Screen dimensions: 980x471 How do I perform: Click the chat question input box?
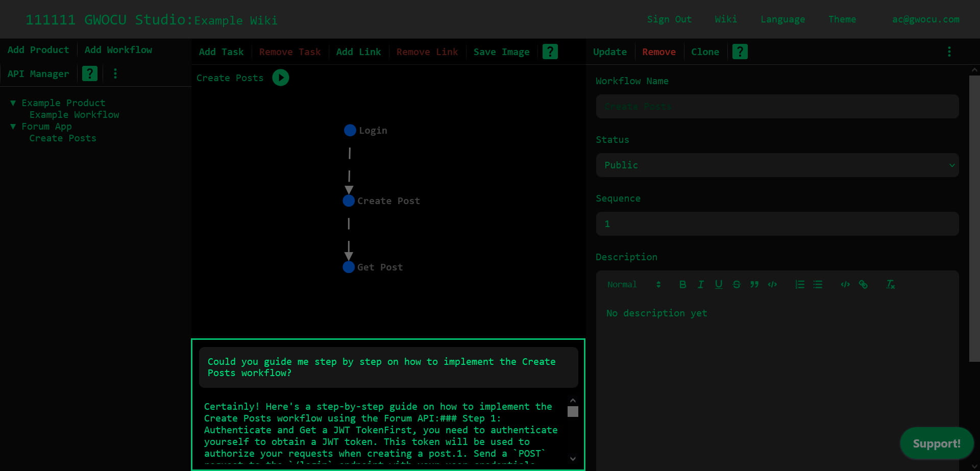388,367
